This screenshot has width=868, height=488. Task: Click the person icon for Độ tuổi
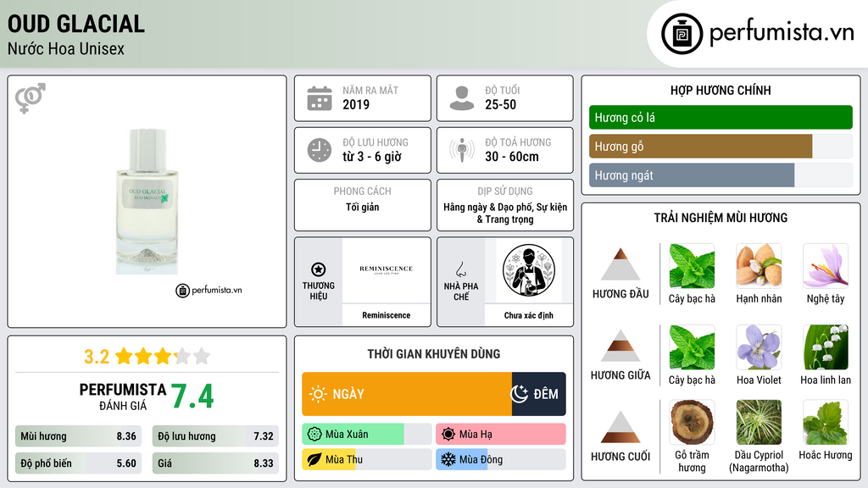[x=462, y=98]
